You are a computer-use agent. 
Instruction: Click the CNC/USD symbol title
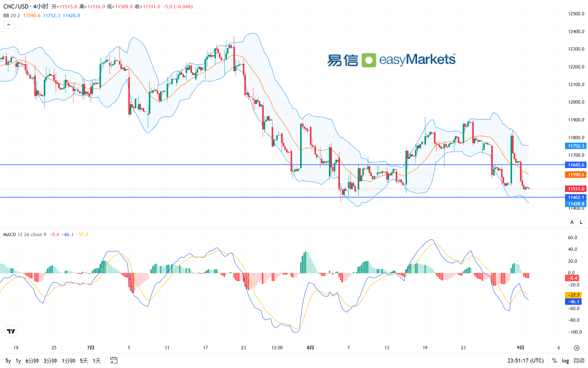(x=16, y=6)
